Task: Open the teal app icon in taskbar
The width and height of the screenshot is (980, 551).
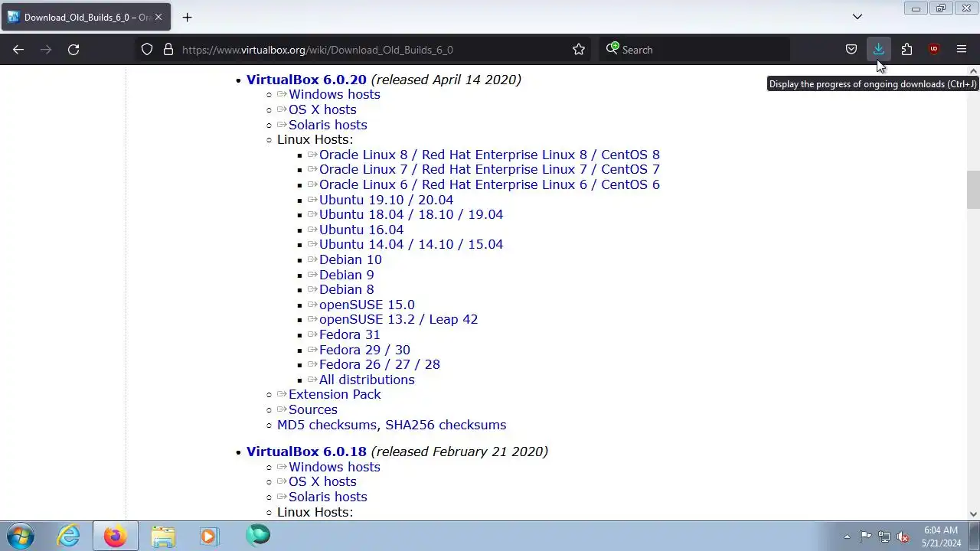Action: (x=258, y=536)
